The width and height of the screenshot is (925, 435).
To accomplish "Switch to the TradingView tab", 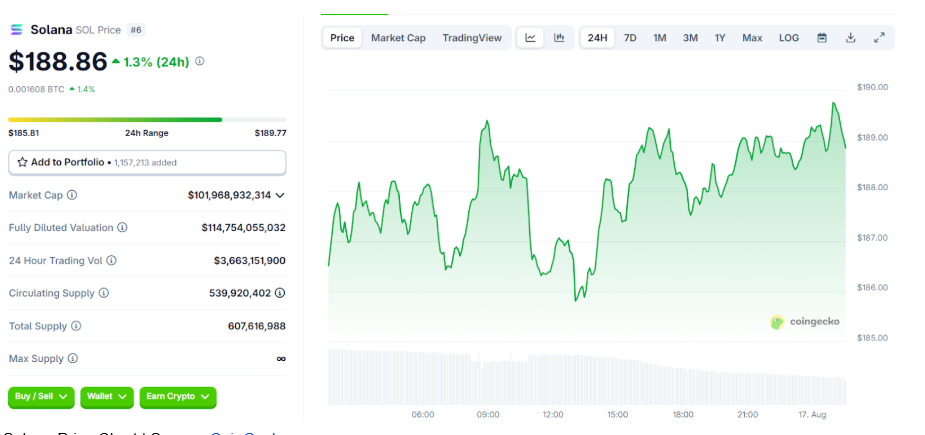I will coord(472,38).
